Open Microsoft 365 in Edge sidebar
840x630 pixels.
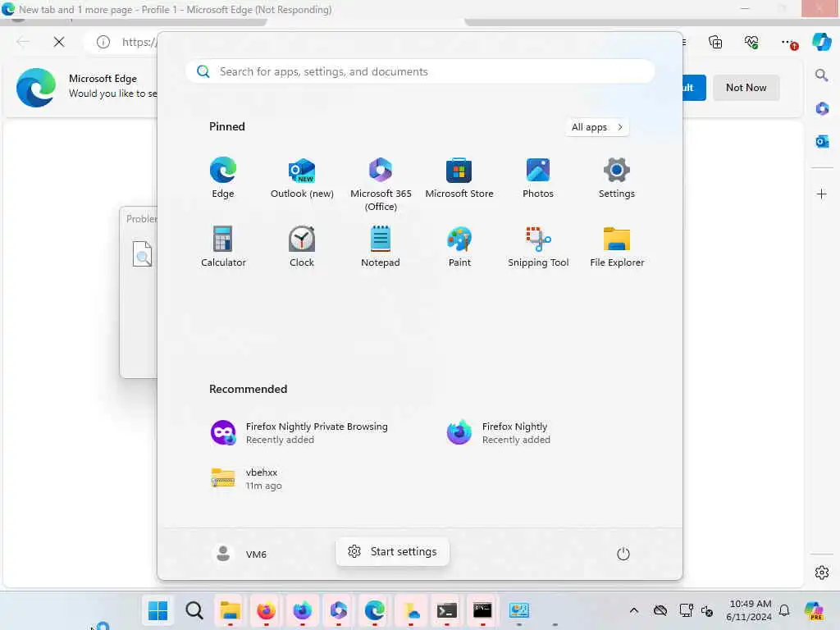click(822, 108)
